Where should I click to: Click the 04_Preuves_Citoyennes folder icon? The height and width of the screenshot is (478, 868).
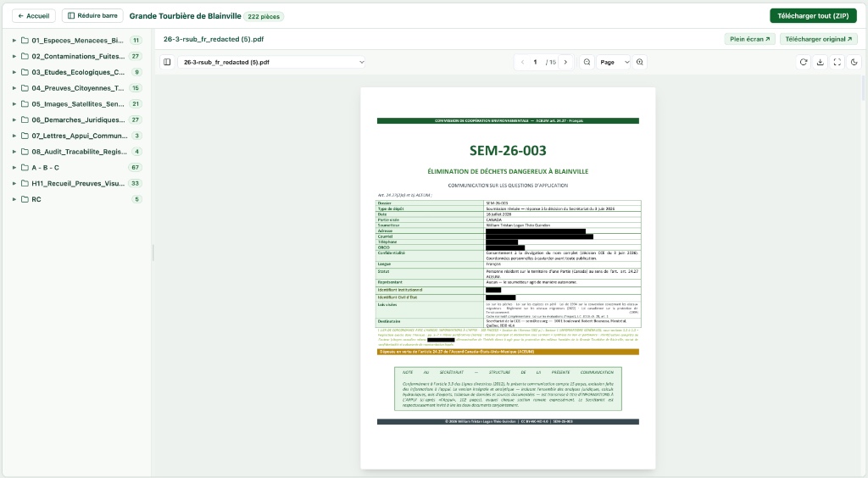(25, 88)
